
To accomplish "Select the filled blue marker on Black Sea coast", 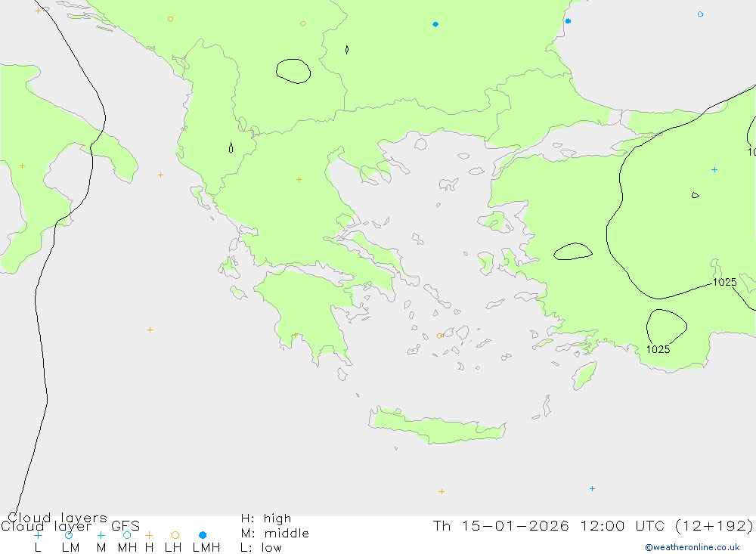I will coord(568,20).
